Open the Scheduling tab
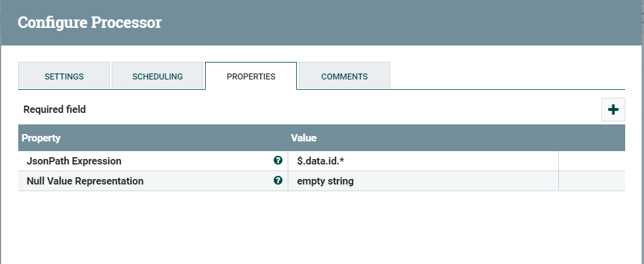This screenshot has height=264, width=644. click(157, 76)
